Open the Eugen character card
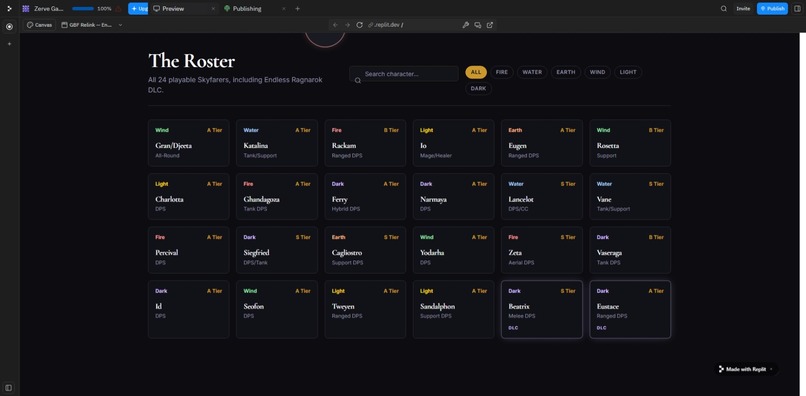Image resolution: width=806 pixels, height=396 pixels. [542, 143]
